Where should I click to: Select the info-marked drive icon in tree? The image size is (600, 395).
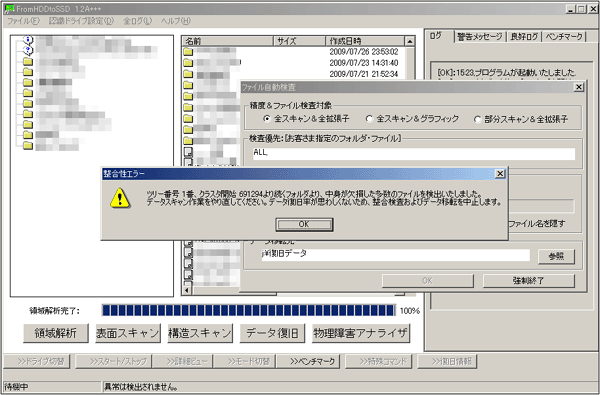point(28,39)
